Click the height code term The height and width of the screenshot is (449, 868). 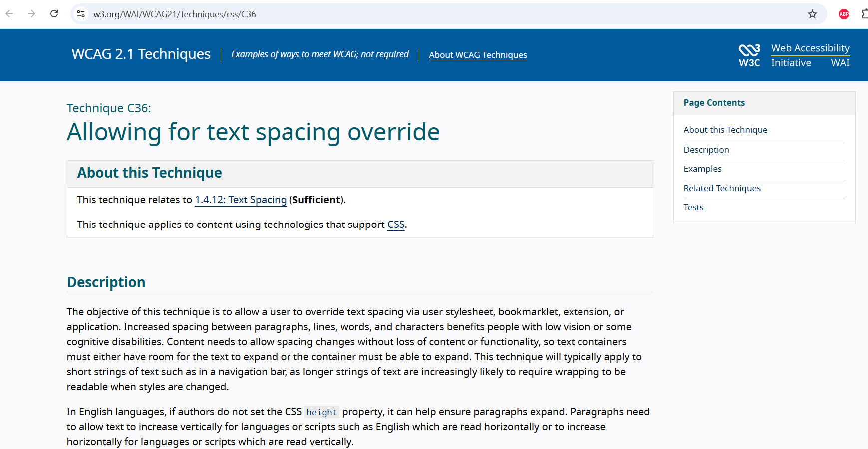(x=321, y=412)
